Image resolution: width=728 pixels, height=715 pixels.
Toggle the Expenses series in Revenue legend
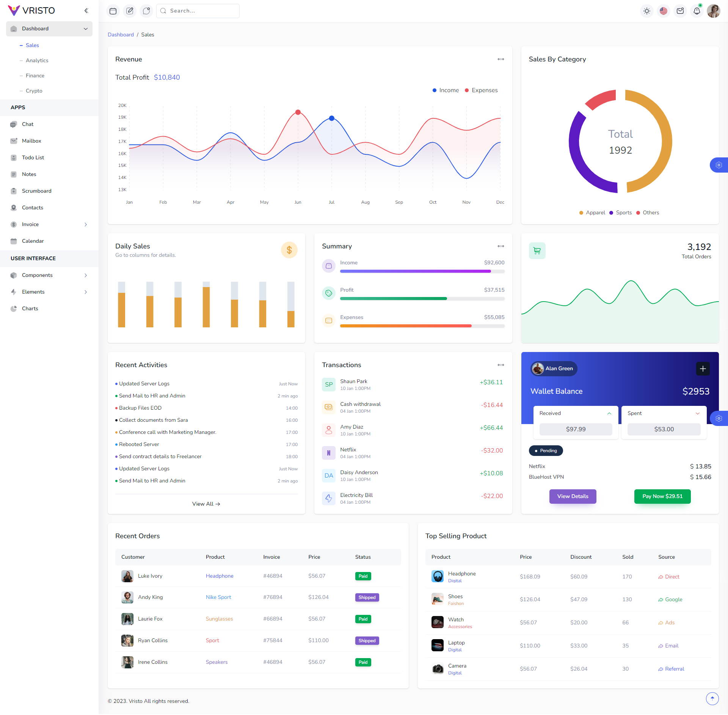point(481,90)
